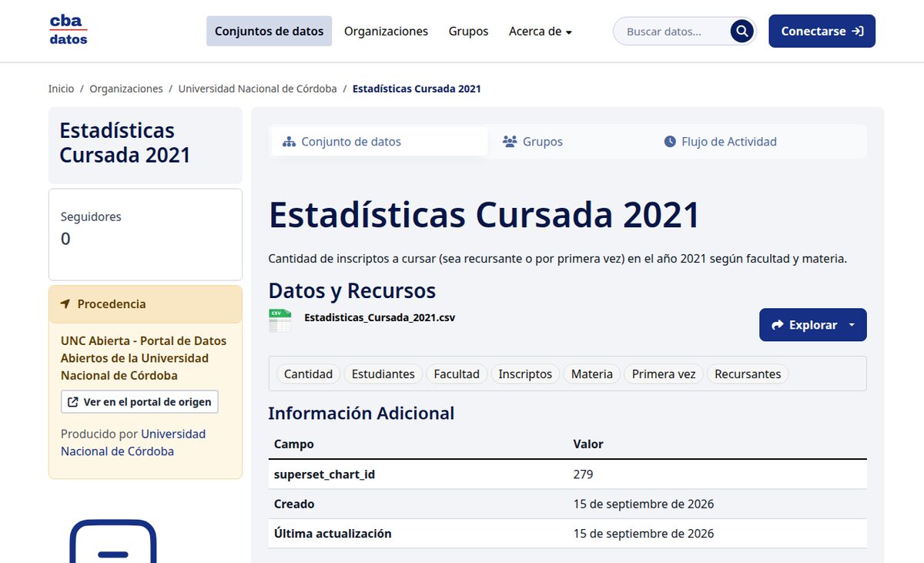The height and width of the screenshot is (563, 924).
Task: Click Última actualización row label
Action: [x=333, y=533]
